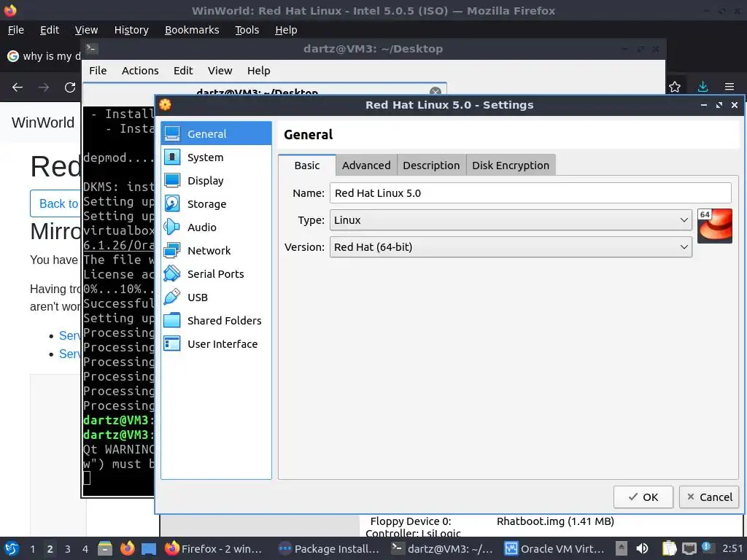Click removable media eject icon in tray
The image size is (747, 560).
(622, 548)
